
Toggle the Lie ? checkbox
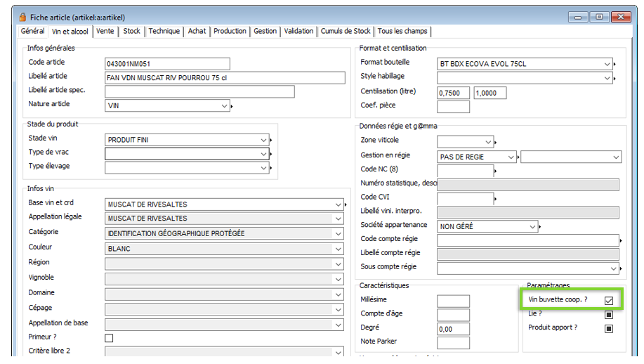coord(609,314)
